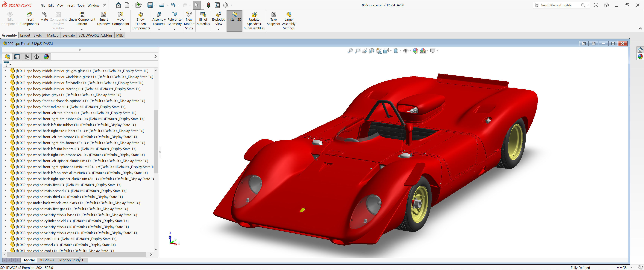Open Smart Fasteners tool
This screenshot has height=270, width=644.
pyautogui.click(x=104, y=19)
